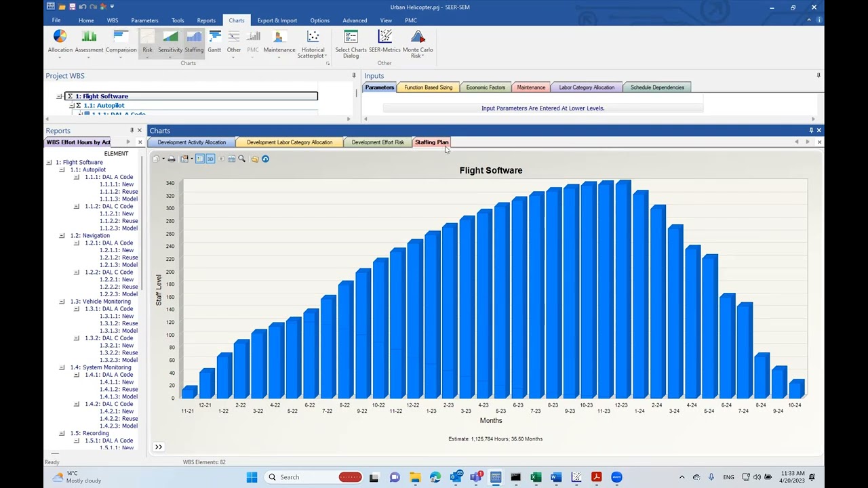Collapse 1.2: Navigation in report tree
868x488 pixels.
pos(62,236)
